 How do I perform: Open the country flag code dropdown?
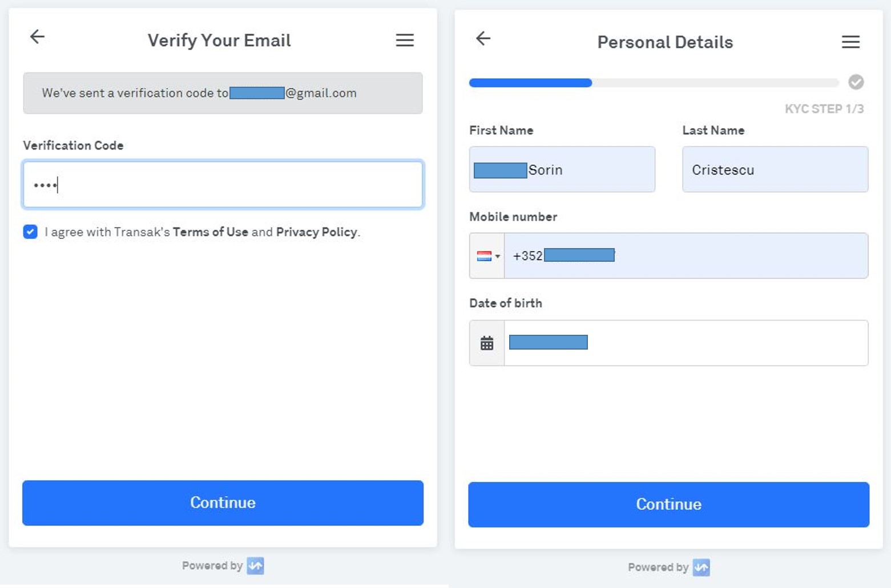pyautogui.click(x=487, y=256)
